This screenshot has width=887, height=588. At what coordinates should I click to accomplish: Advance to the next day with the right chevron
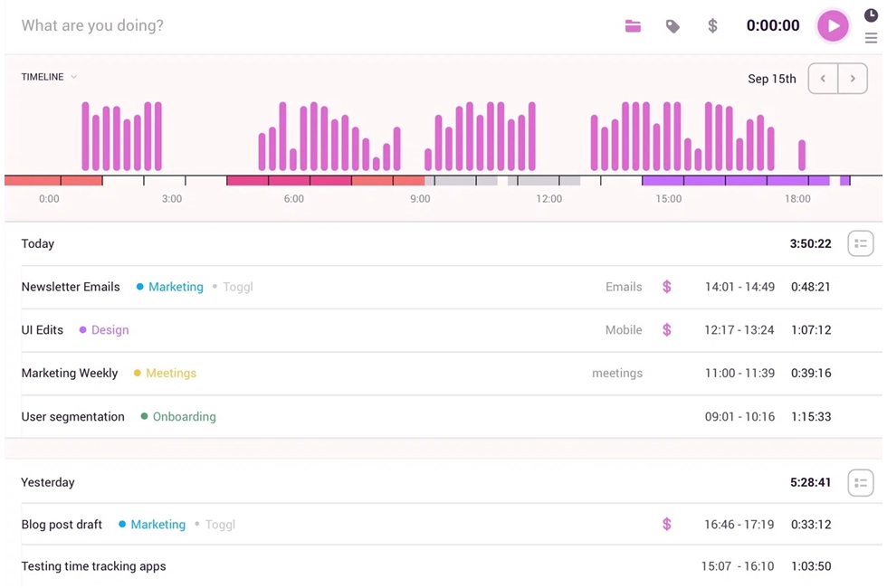coord(853,78)
